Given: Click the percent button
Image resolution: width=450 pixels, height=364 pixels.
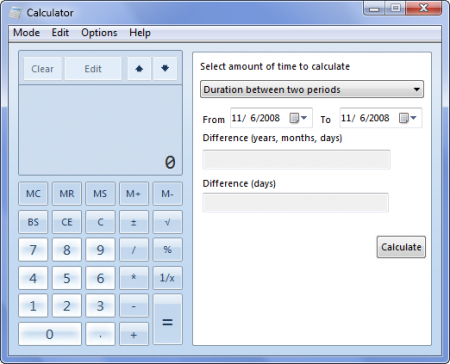Looking at the screenshot, I should (167, 250).
